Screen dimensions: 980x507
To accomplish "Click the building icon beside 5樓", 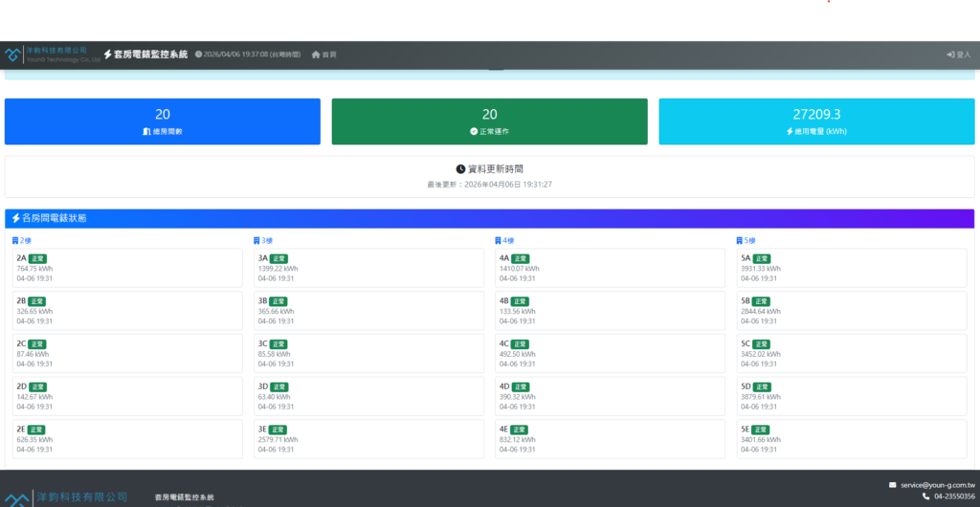I will click(x=740, y=240).
